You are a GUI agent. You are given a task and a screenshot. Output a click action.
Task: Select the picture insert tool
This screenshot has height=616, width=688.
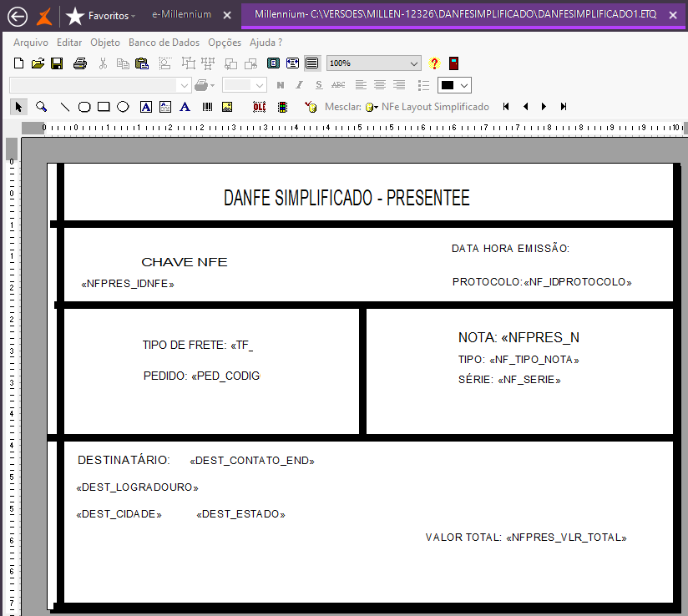227,107
